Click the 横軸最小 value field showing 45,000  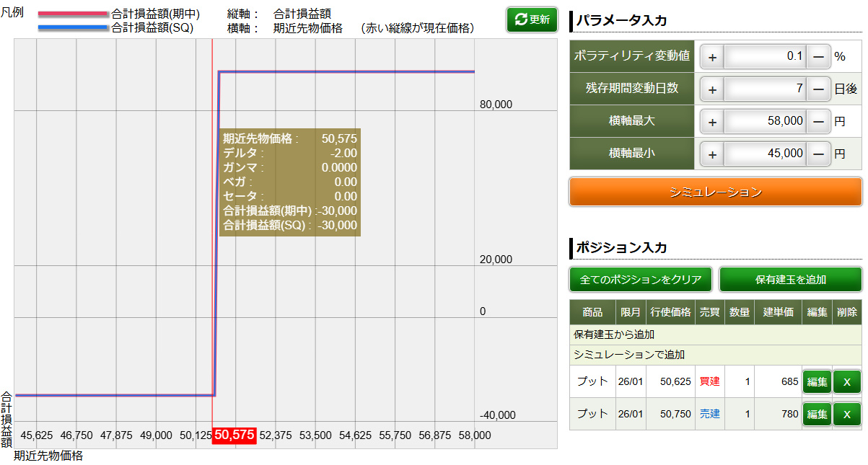[765, 154]
